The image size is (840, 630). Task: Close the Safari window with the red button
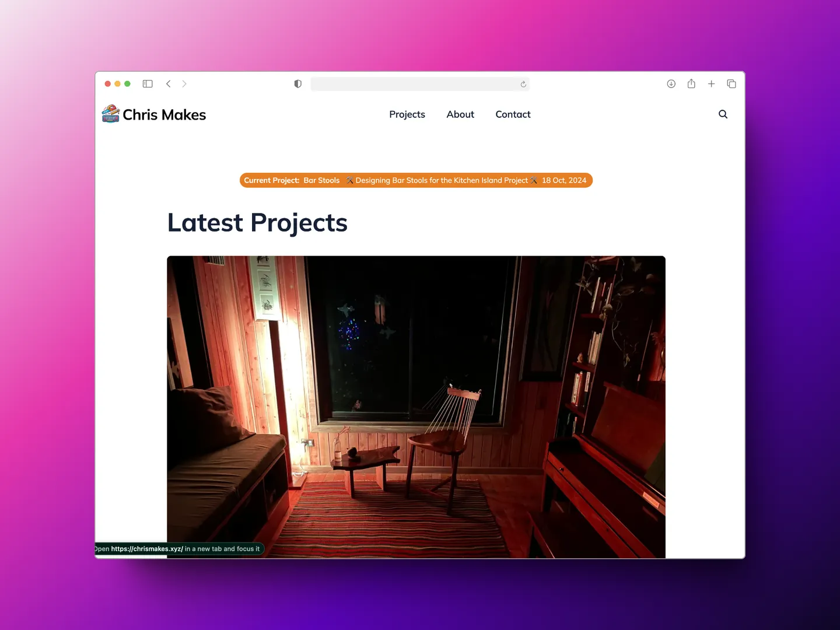(x=108, y=84)
